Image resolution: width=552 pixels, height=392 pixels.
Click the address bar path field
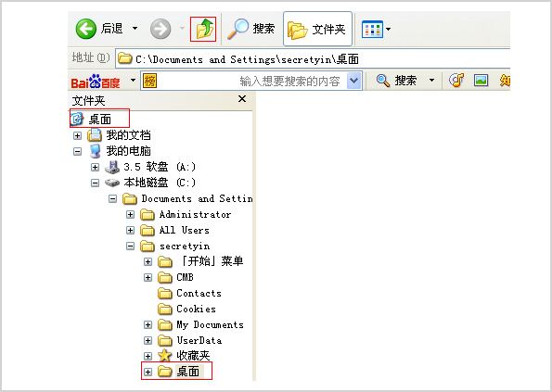tap(313, 59)
